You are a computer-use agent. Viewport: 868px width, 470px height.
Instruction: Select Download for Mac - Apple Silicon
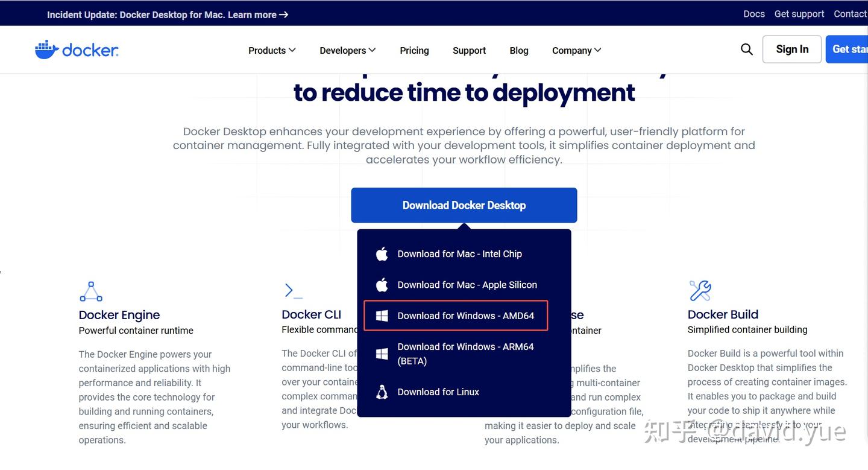click(467, 284)
